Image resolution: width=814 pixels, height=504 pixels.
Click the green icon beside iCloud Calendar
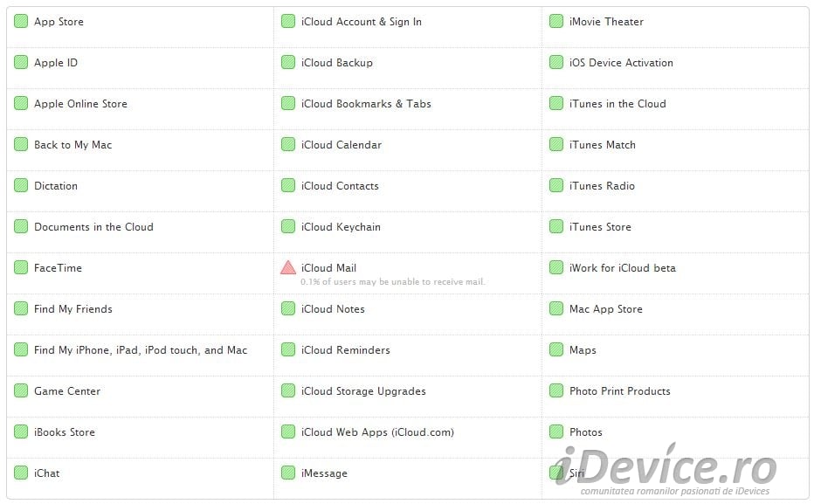(x=288, y=144)
